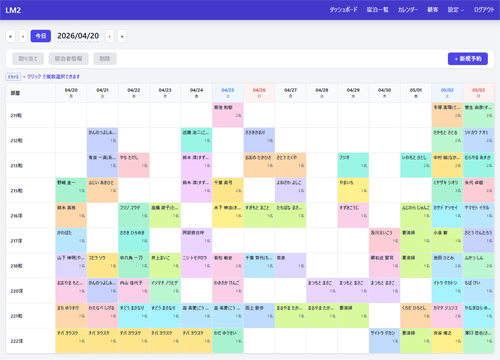
Task: Select room 211 booking on 04/25
Action: [228, 115]
